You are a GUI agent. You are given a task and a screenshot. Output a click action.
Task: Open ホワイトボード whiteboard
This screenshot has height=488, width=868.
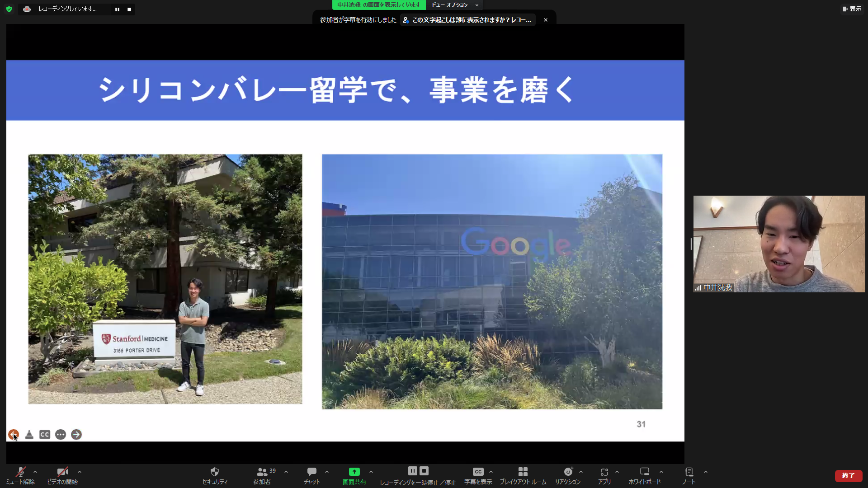[x=645, y=476]
